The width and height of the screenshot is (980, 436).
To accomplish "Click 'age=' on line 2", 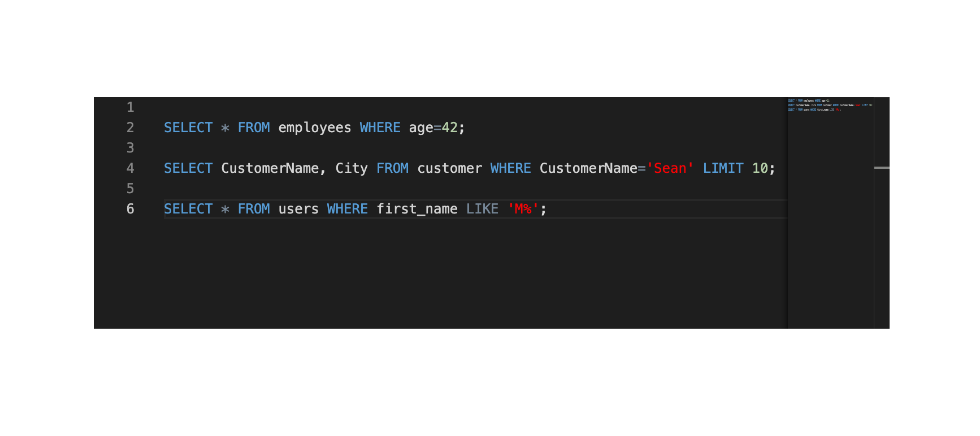I will pos(425,128).
